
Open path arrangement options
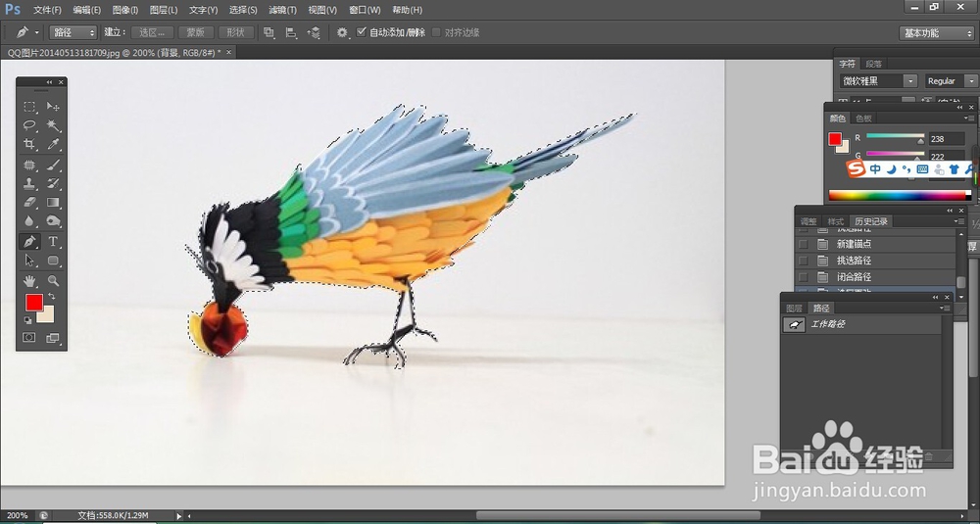[315, 32]
